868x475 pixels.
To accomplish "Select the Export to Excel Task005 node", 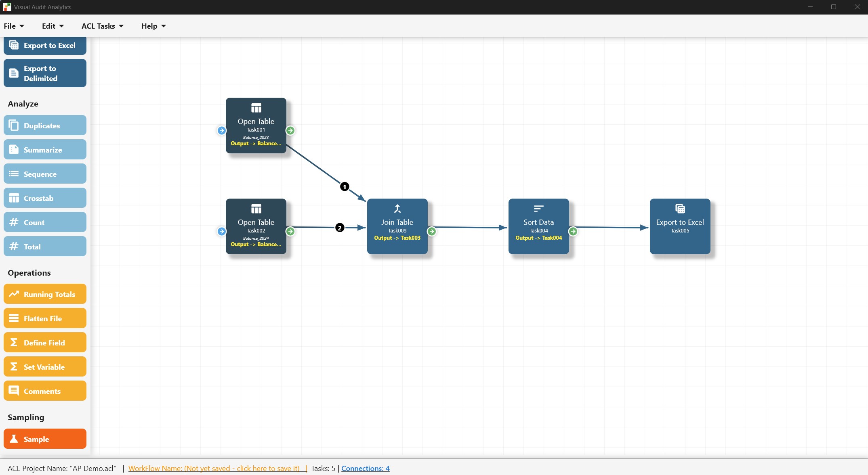I will coord(680,226).
